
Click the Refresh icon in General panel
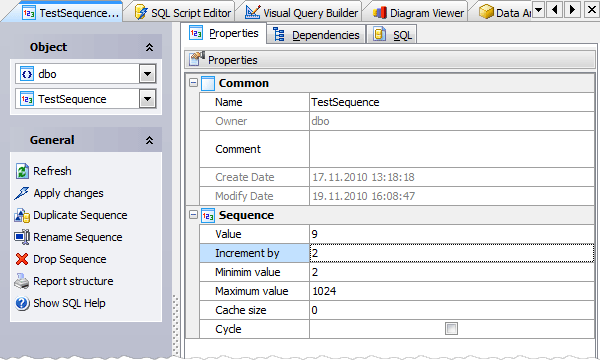click(22, 171)
